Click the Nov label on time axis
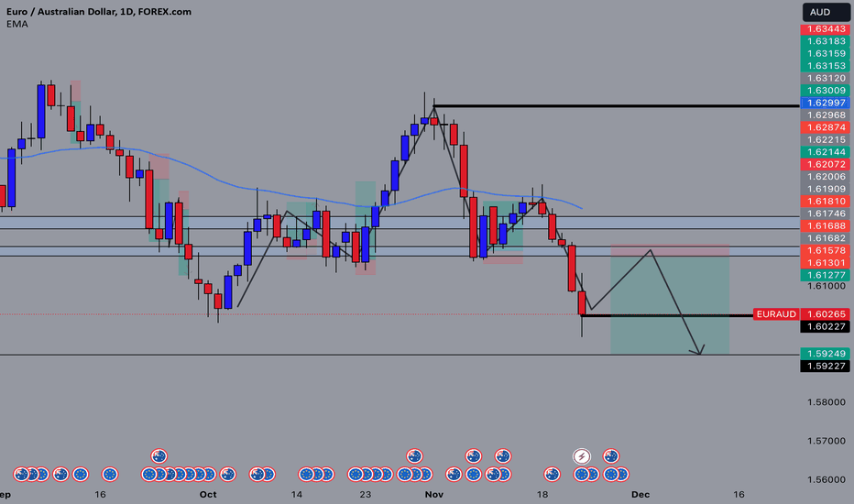854x504 pixels. point(434,494)
